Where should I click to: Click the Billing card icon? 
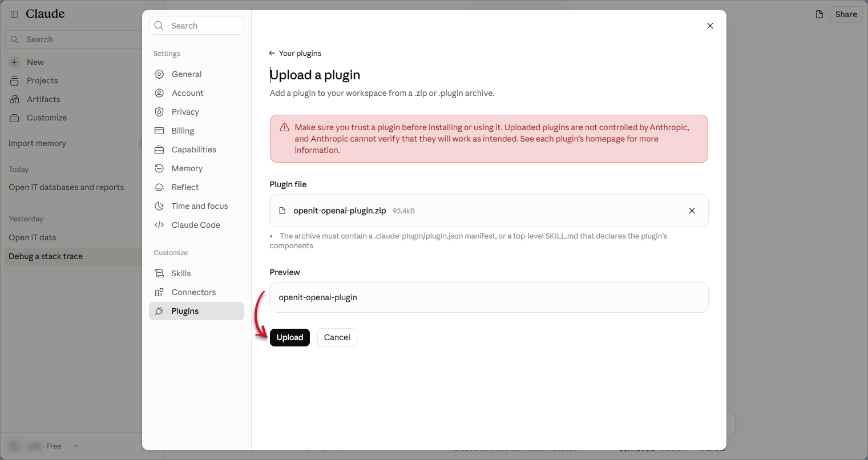159,131
